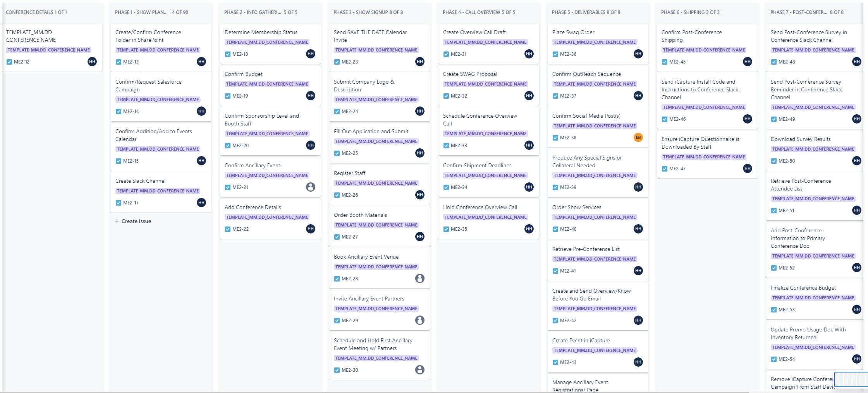Open Download Survey Results card title
This screenshot has height=393, width=868.
pos(801,139)
